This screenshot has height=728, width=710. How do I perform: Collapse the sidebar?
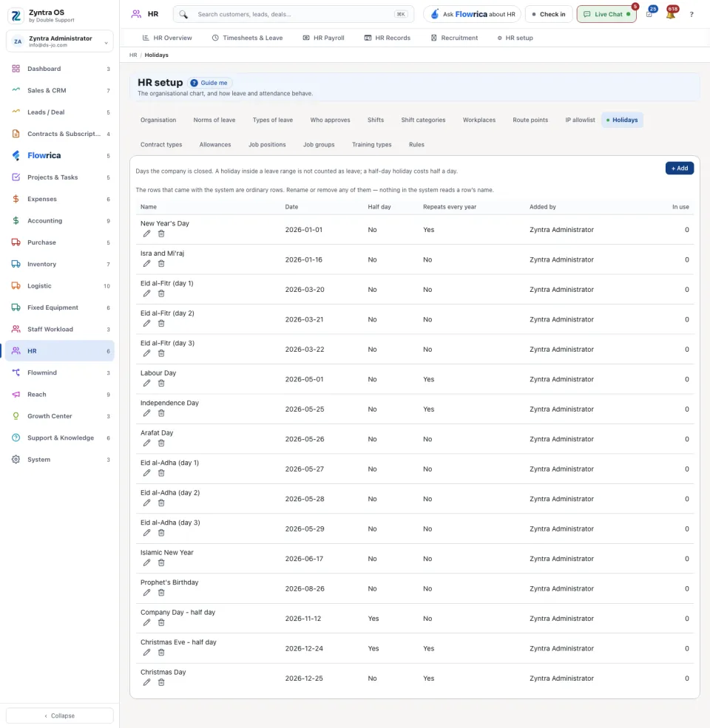59,715
